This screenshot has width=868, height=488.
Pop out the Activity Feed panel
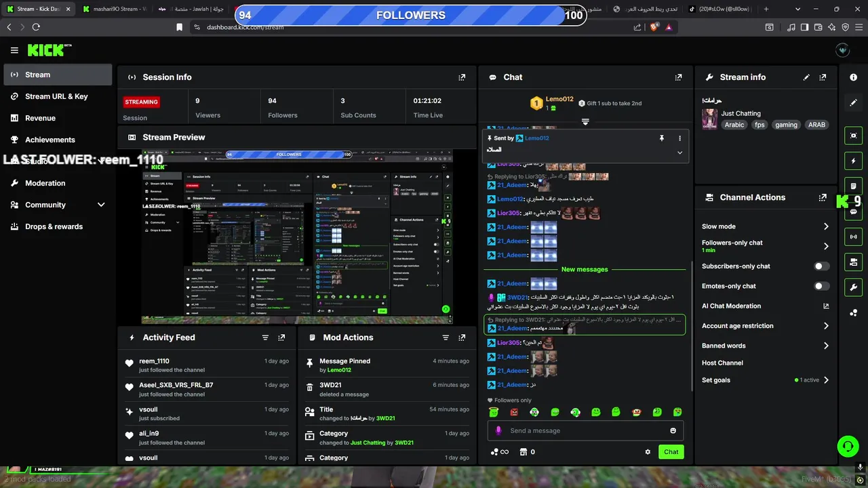pos(281,338)
